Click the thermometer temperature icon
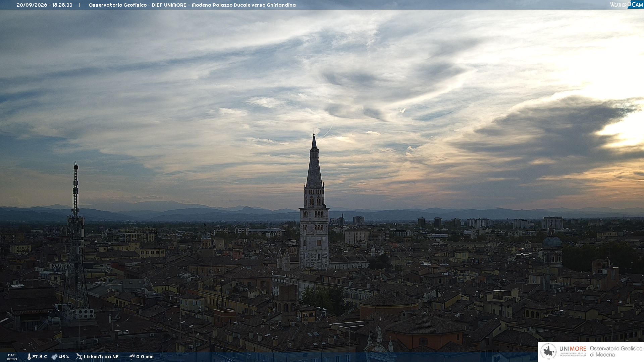The image size is (644, 362). point(29,357)
